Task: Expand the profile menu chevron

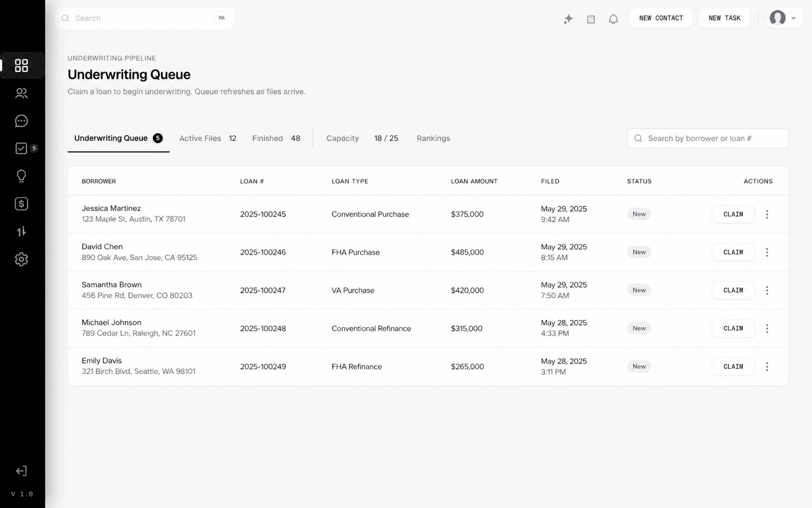Action: pyautogui.click(x=794, y=18)
